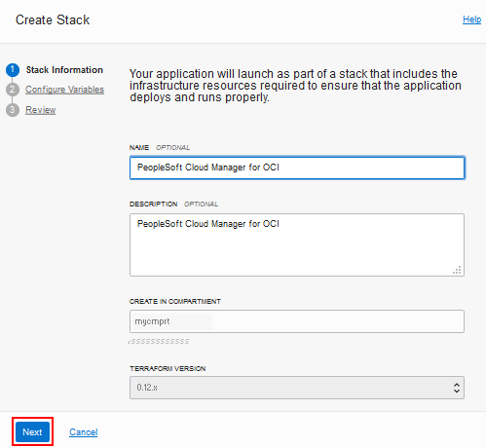Go to Configure Variables step

64,90
